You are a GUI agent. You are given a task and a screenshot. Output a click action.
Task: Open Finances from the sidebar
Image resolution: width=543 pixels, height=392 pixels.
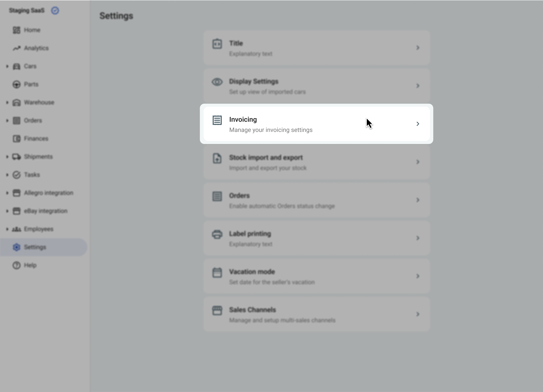(x=36, y=139)
